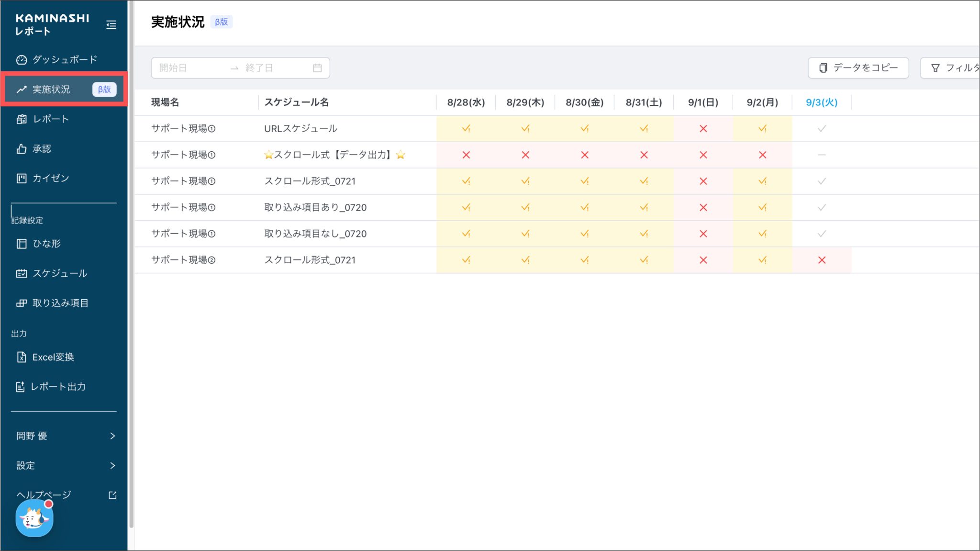Select 実施状況 in sidebar menu
Image resolution: width=980 pixels, height=551 pixels.
pyautogui.click(x=51, y=90)
